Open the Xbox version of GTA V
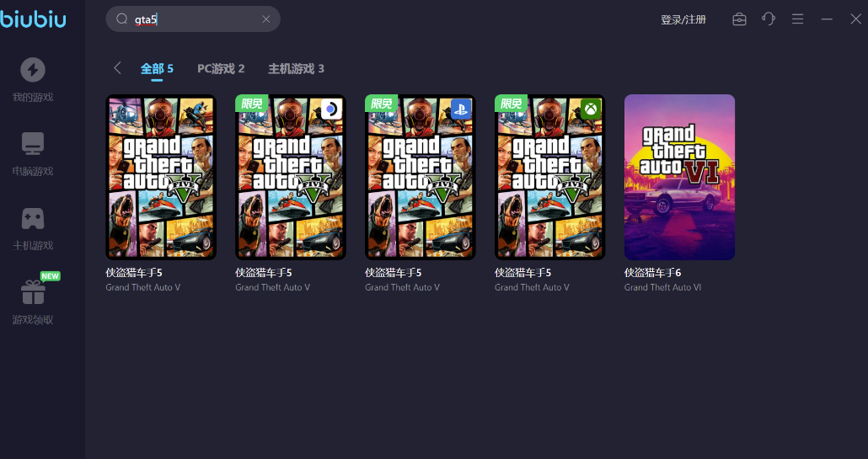 pyautogui.click(x=550, y=177)
